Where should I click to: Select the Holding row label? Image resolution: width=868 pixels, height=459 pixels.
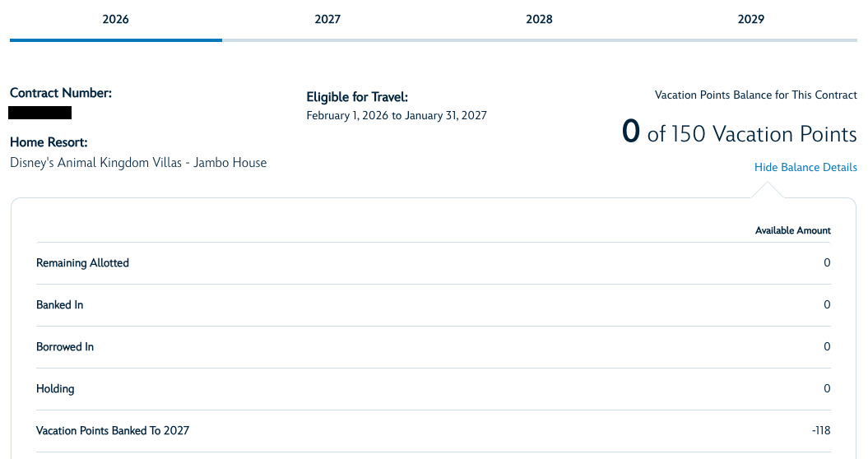tap(55, 389)
